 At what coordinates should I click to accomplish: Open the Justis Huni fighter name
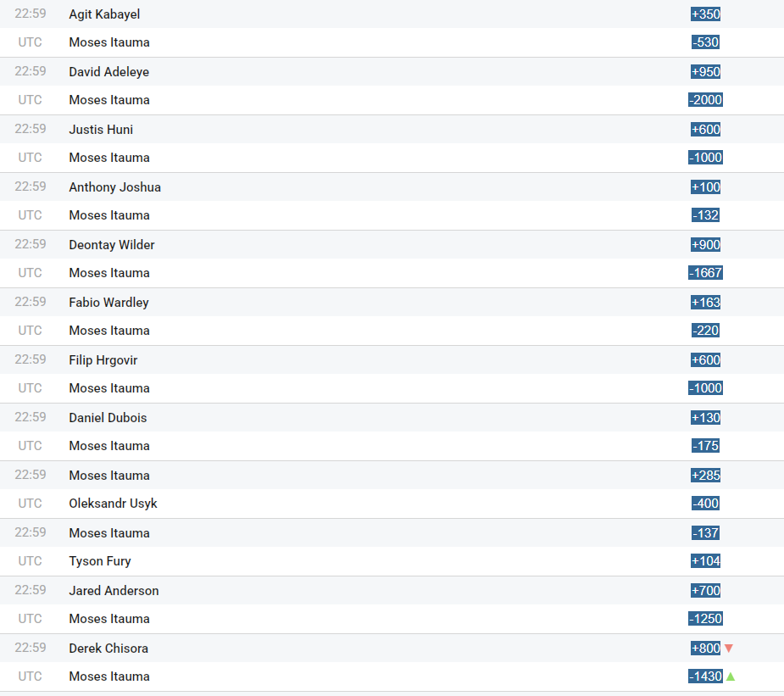click(x=101, y=130)
